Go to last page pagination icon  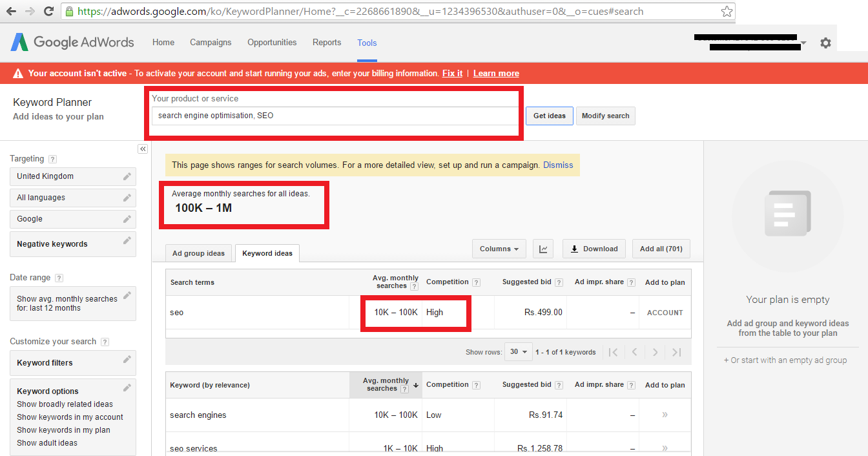[676, 352]
